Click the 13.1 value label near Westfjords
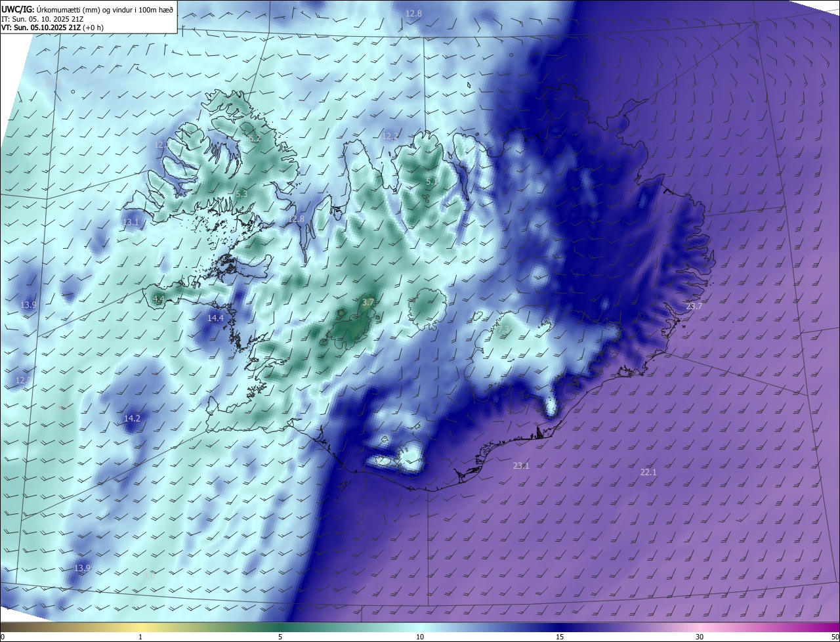The width and height of the screenshot is (840, 642). (131, 223)
